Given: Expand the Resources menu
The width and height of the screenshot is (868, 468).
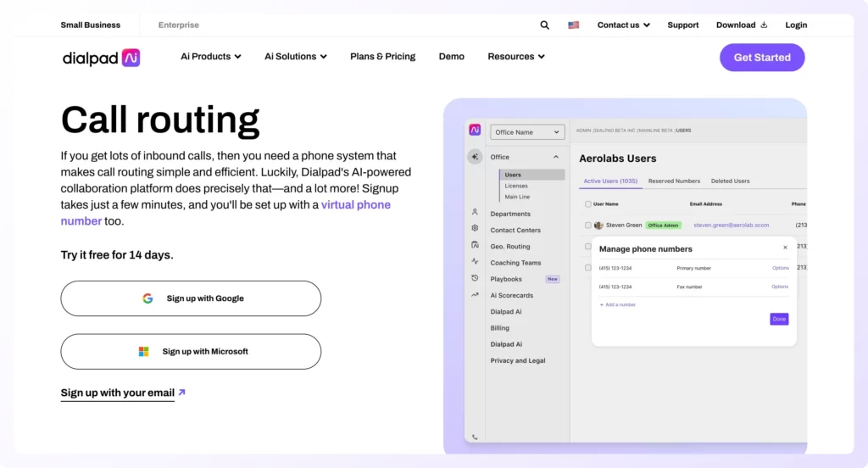Looking at the screenshot, I should click(516, 57).
